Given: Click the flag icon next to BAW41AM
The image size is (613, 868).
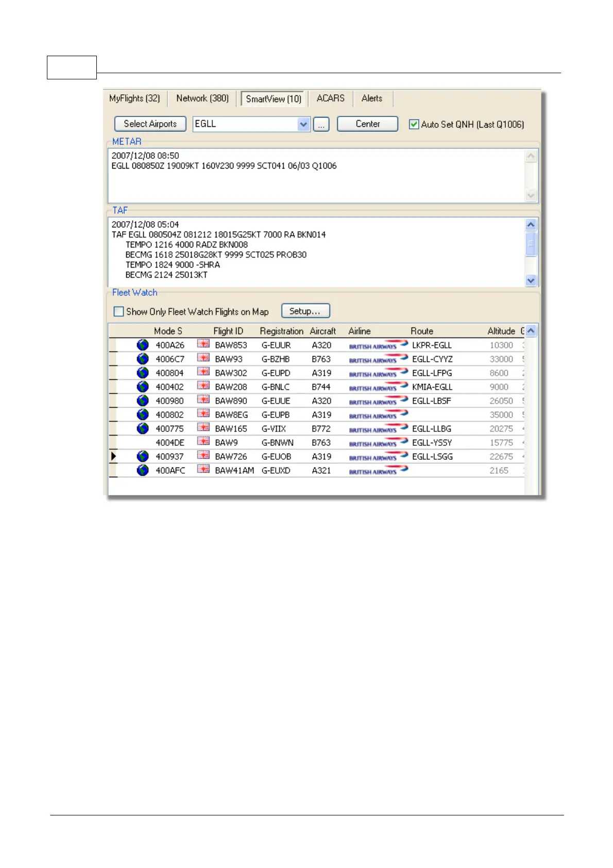Looking at the screenshot, I should pyautogui.click(x=203, y=469).
